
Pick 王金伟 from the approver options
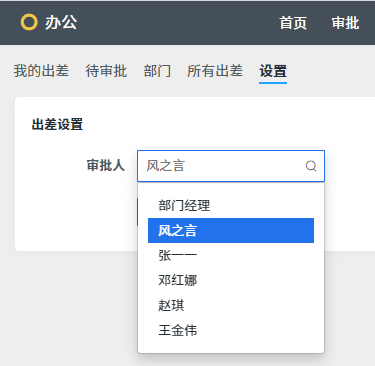tap(231, 330)
